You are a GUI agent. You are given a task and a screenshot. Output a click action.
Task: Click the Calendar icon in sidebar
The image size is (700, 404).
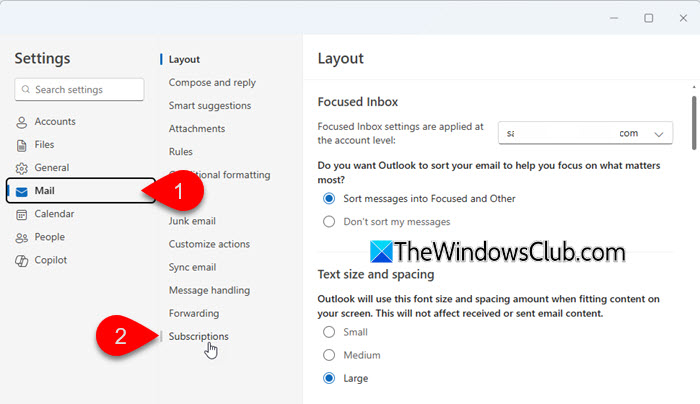21,215
